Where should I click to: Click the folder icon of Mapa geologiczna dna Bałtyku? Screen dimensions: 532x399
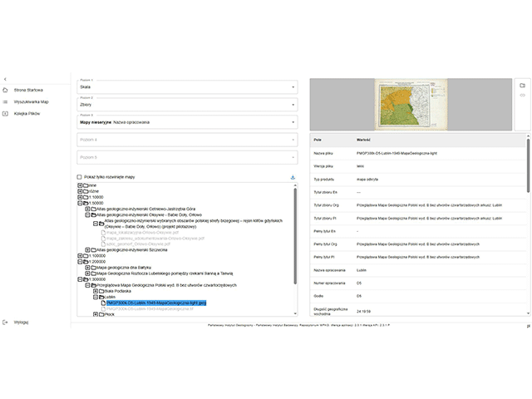(94, 268)
